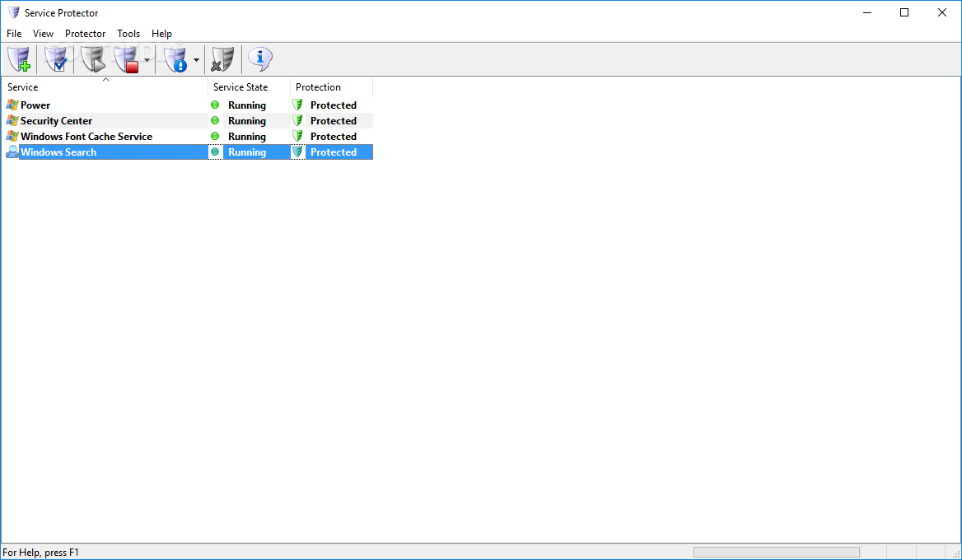The width and height of the screenshot is (962, 560).
Task: Sort by the Protection column header
Action: (x=331, y=87)
